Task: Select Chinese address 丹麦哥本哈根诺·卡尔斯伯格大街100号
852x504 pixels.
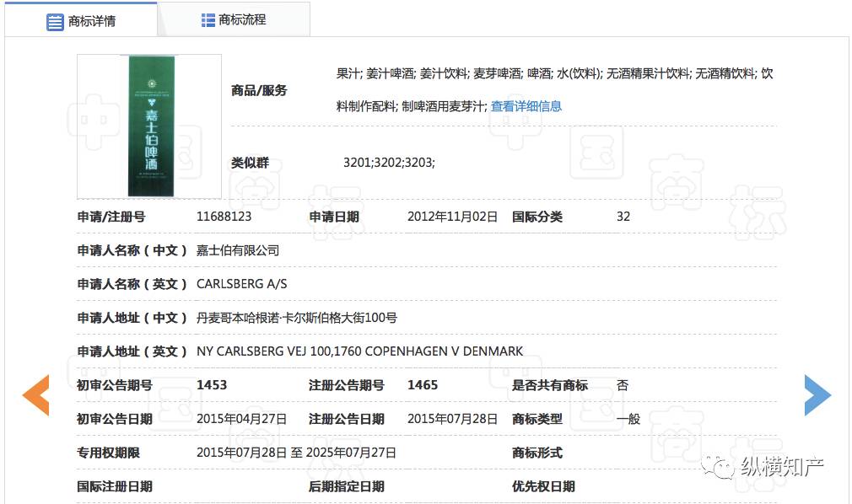Action: [297, 318]
